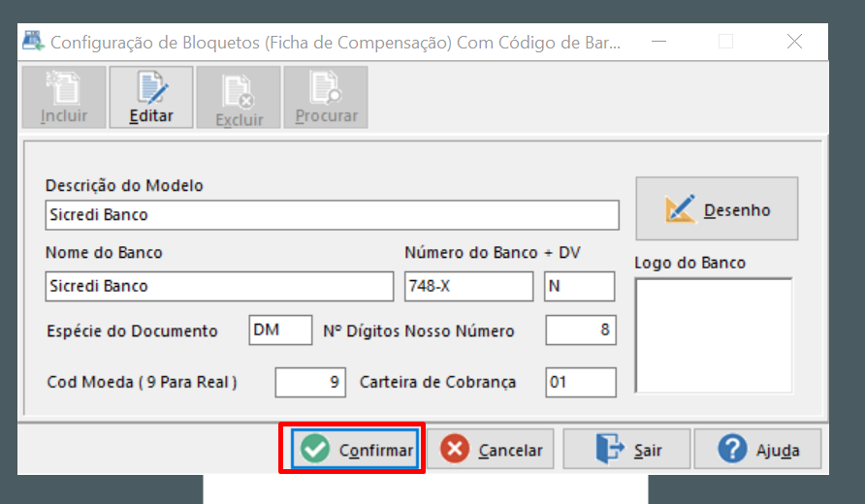Screen dimensions: 865x504
Task: Minimize the configuration window
Action: click(658, 42)
